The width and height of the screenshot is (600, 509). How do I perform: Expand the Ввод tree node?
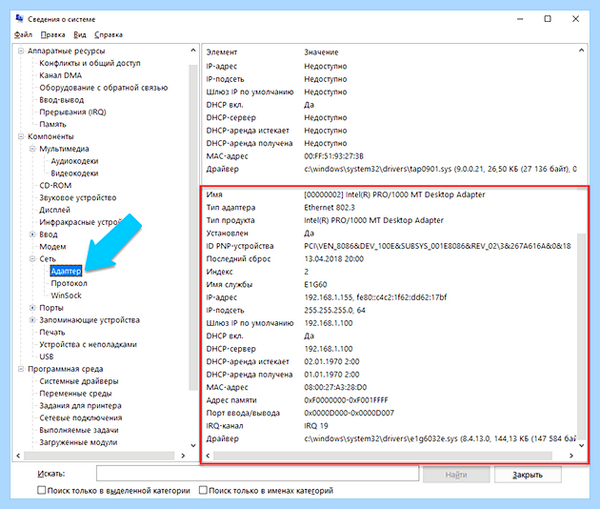pos(33,234)
